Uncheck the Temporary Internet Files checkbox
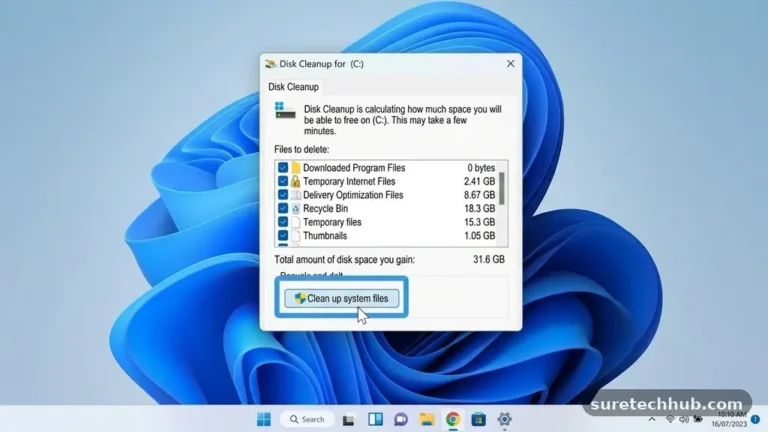Screen dimensions: 768x432 click(283, 181)
